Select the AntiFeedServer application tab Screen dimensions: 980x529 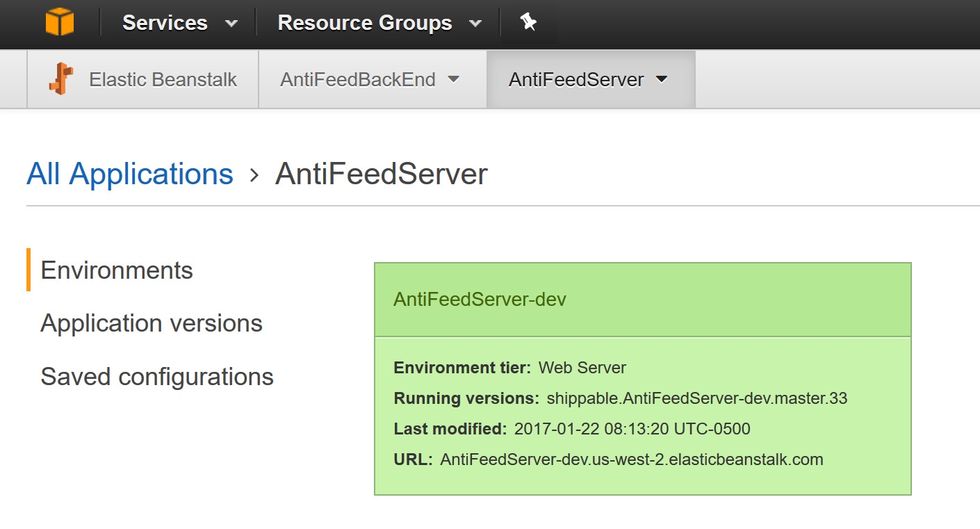tap(576, 79)
